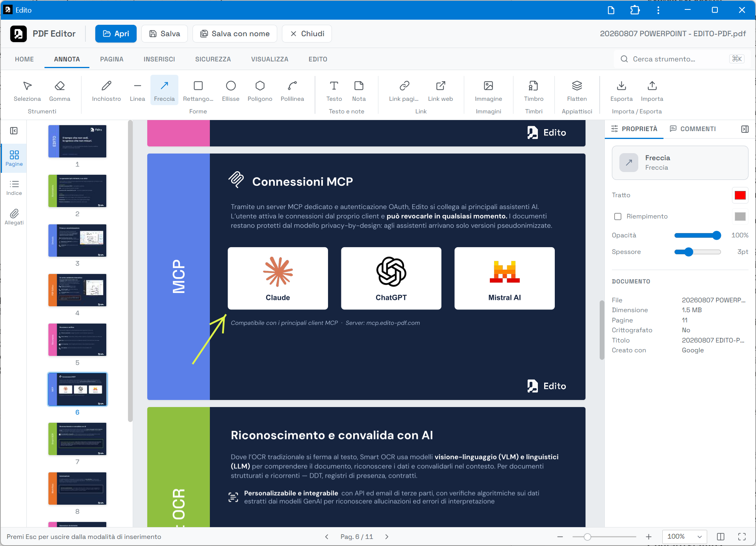Switch to the SICUREZZA ribbon tab
756x546 pixels.
(213, 59)
